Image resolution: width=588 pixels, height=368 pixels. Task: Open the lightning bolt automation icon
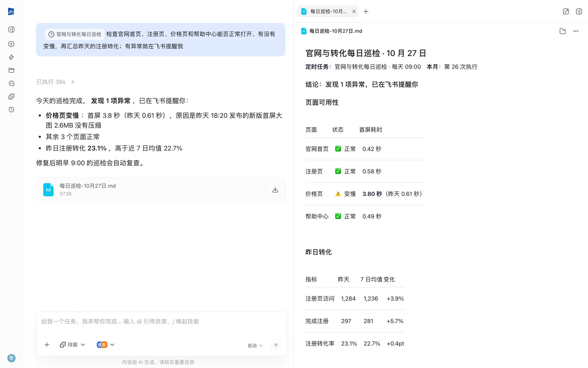pyautogui.click(x=11, y=57)
